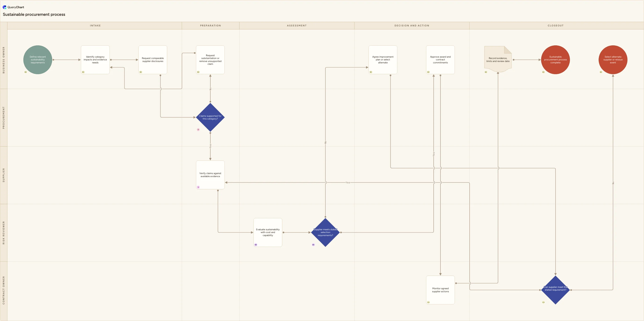Click the 'Sustainable procurement process' chart title
The image size is (644, 321).
pyautogui.click(x=34, y=15)
